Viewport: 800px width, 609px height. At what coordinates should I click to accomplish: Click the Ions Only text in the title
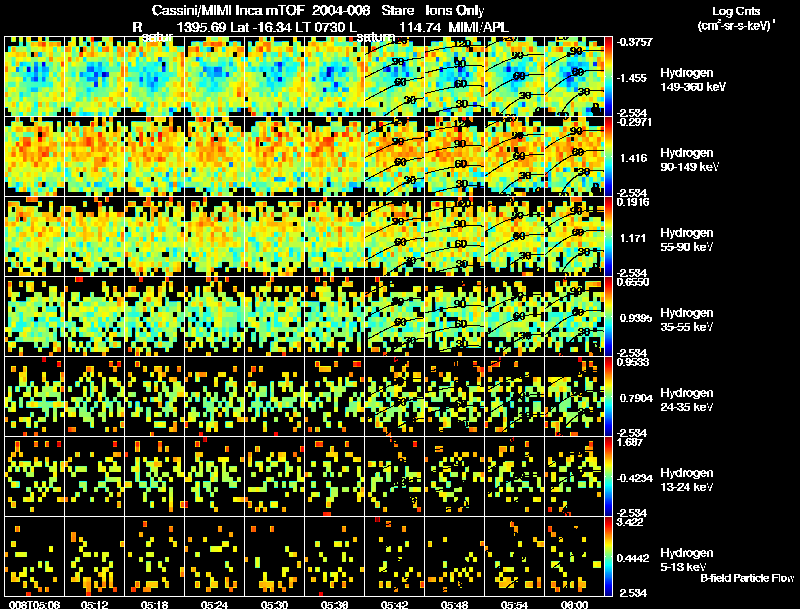coord(455,11)
